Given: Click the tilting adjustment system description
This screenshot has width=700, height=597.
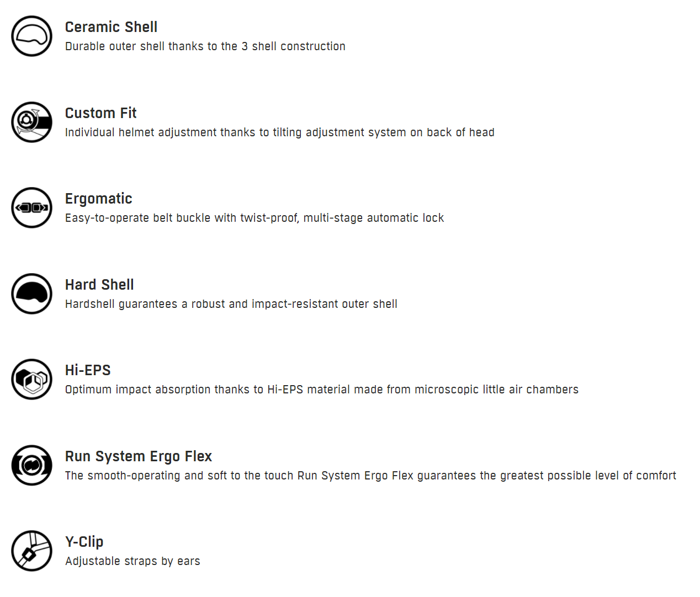Looking at the screenshot, I should coord(280,132).
